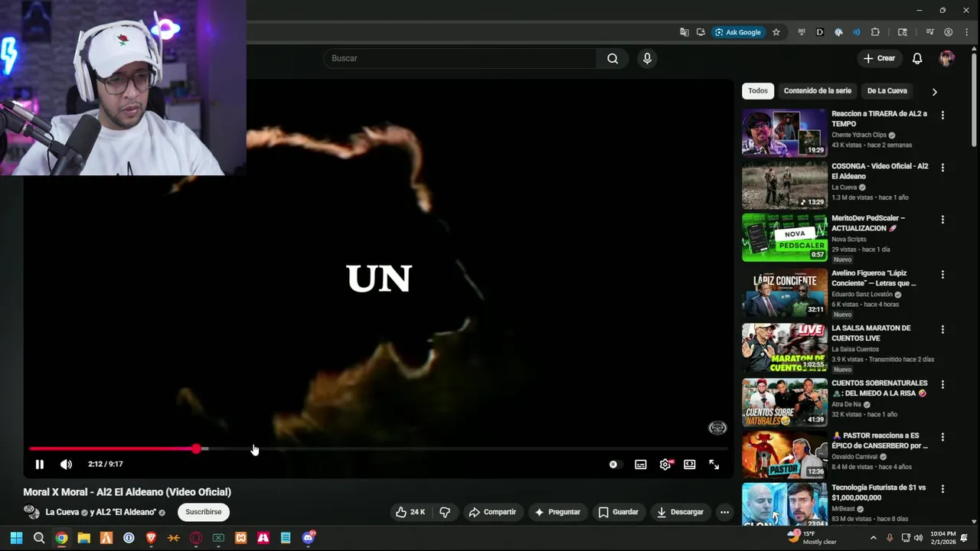Screen dimensions: 980x551
Task: Click the translate page icon in address bar
Action: coord(684,32)
